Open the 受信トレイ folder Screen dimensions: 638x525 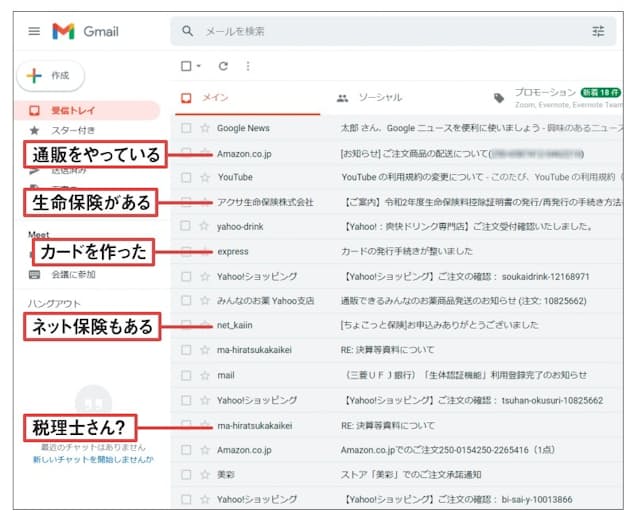coord(87,110)
